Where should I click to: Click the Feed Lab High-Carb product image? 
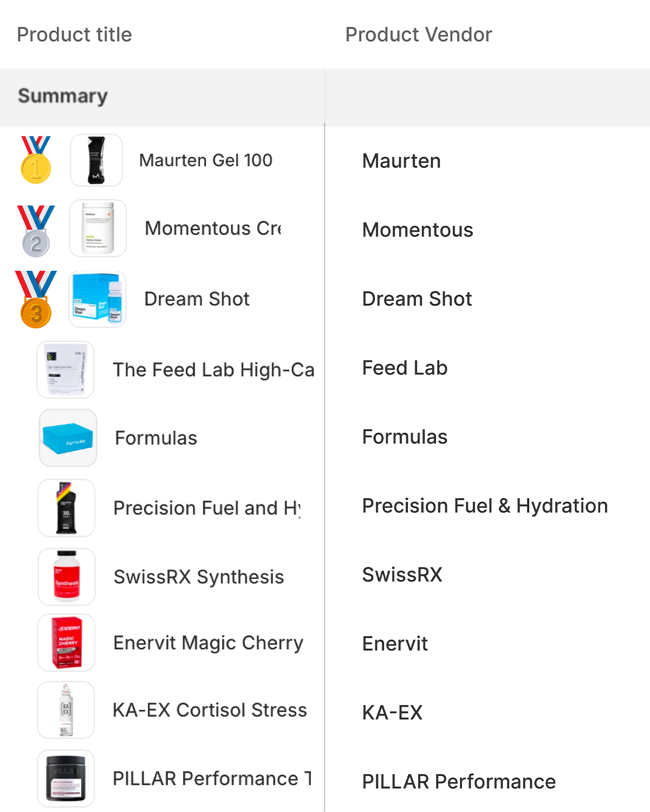click(x=66, y=370)
